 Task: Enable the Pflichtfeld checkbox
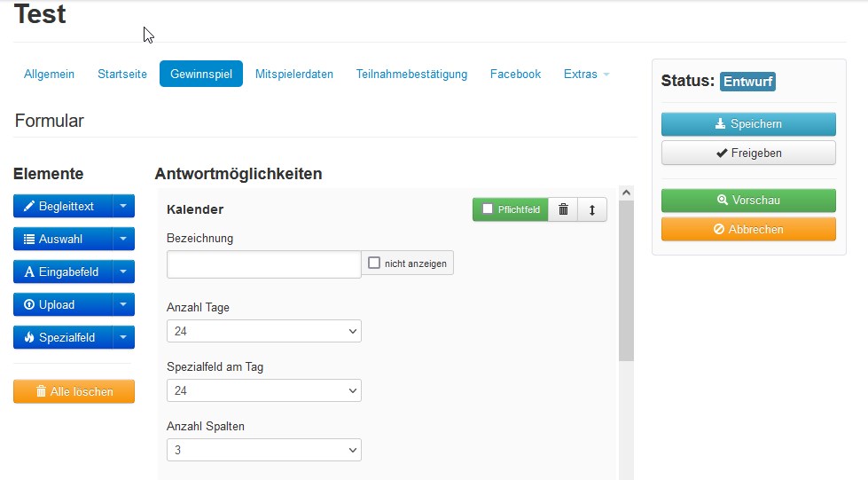(x=488, y=209)
